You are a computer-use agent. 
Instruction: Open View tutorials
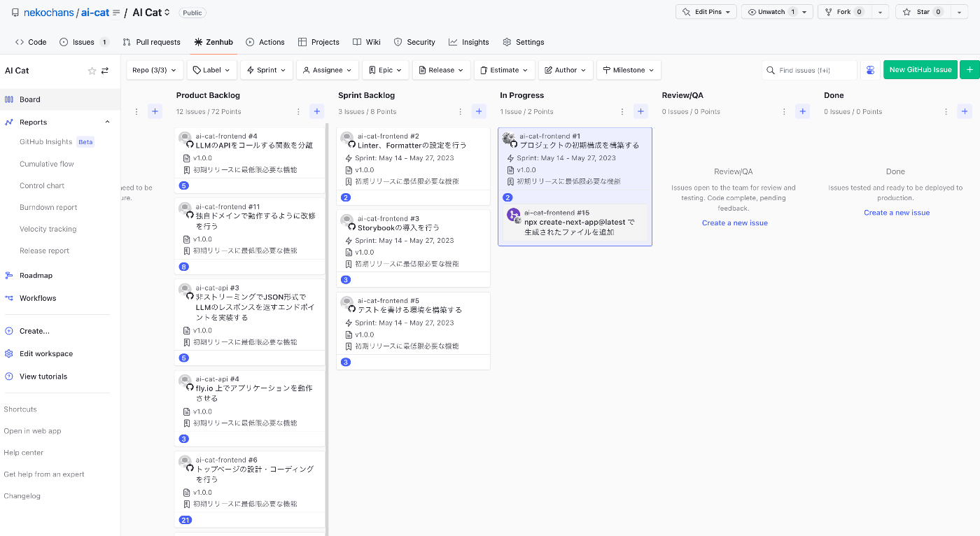[43, 376]
